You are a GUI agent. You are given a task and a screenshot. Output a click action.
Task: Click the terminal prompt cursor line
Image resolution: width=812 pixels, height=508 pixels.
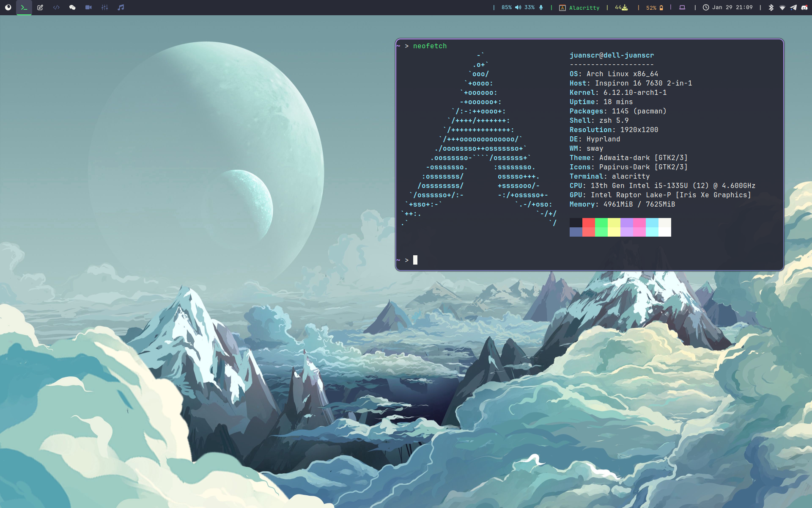[x=415, y=260]
